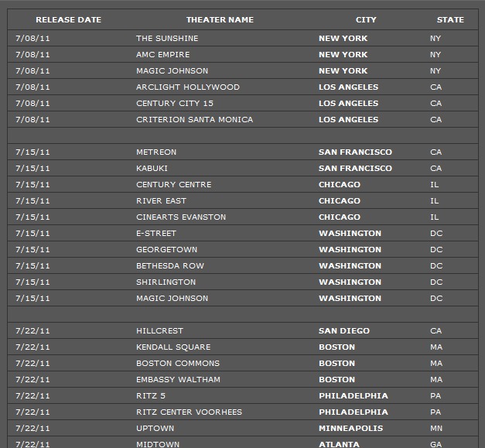Screen dimensions: 485x448
Task: Select AMC EMPIRE theater name
Action: pyautogui.click(x=163, y=54)
